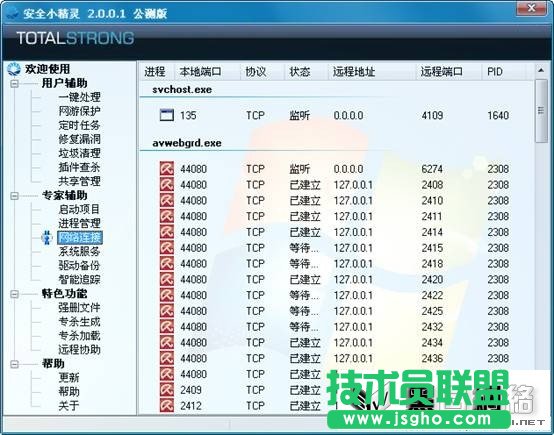Select 垃圾清理 tree item
554x435 pixels.
[x=79, y=153]
